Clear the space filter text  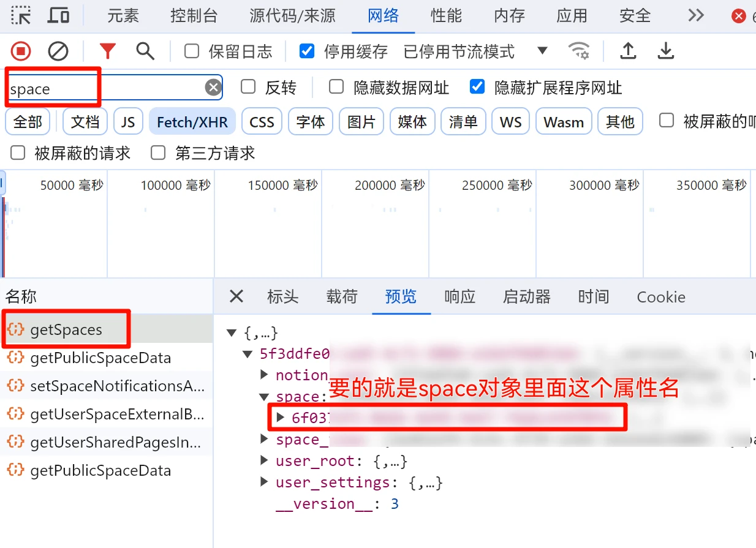pyautogui.click(x=213, y=88)
